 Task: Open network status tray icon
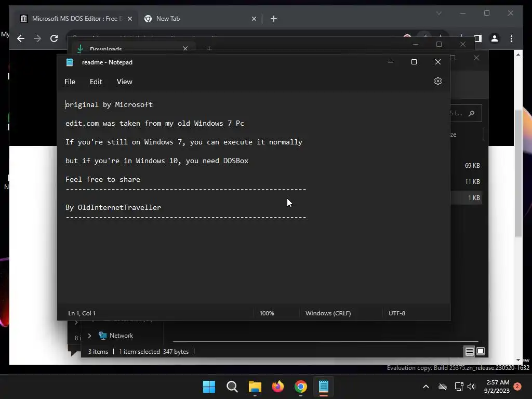click(x=459, y=387)
